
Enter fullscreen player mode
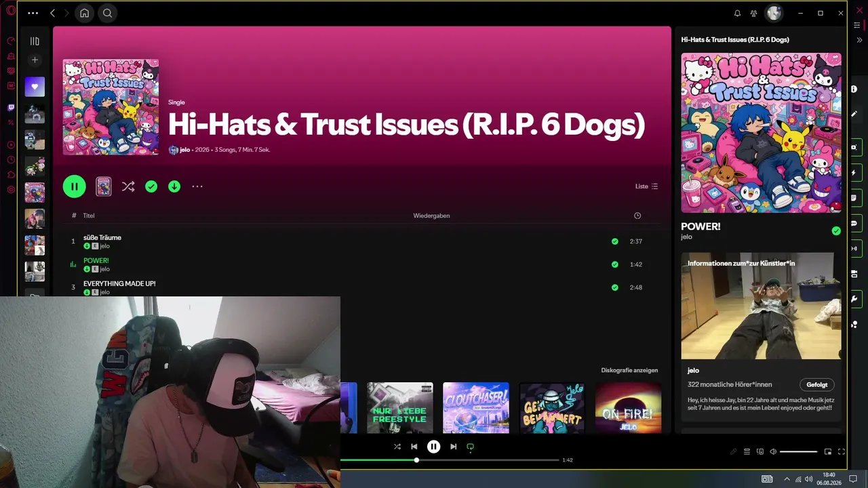(842, 451)
